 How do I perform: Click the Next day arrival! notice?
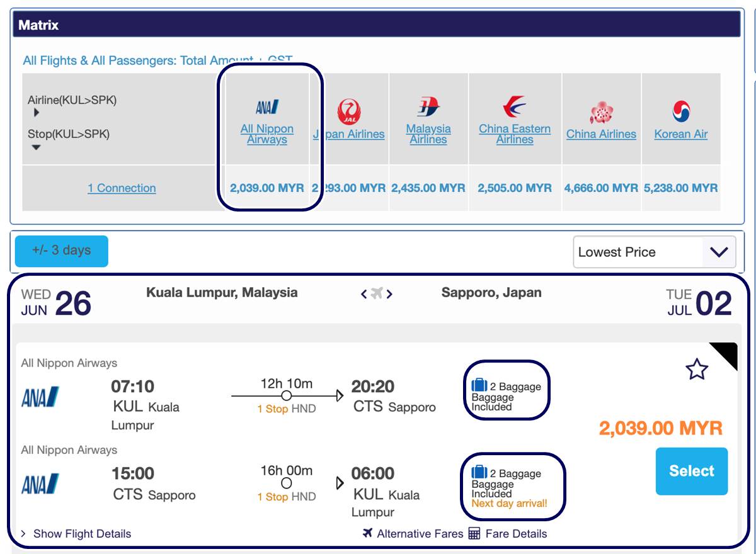click(x=510, y=504)
